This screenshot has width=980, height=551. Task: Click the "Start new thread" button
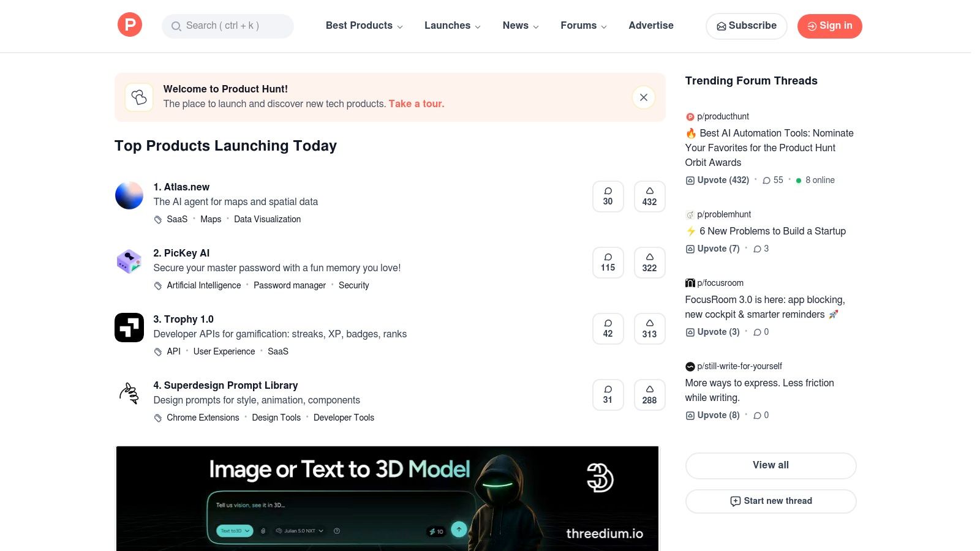(771, 501)
